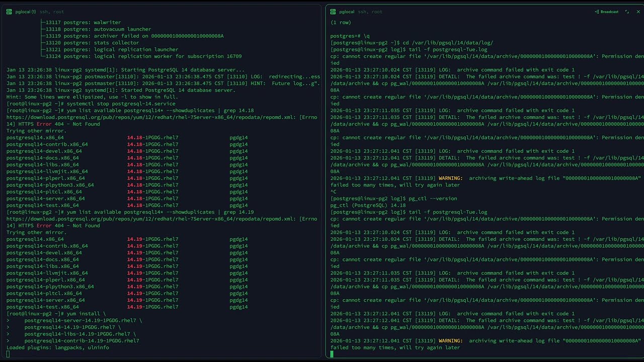Click postgresql14-docs.x86_64 in the 14.19 listing
644x362 pixels.
(x=43, y=259)
